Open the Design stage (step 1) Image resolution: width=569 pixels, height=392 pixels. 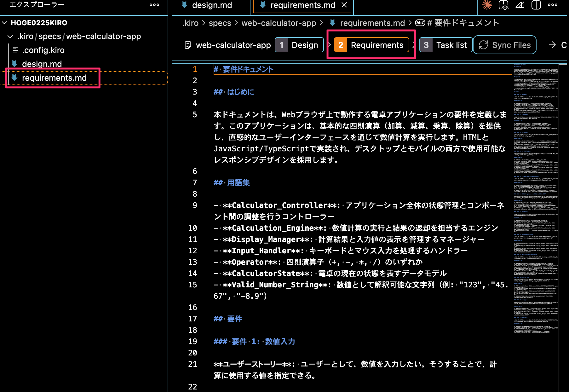pyautogui.click(x=299, y=45)
